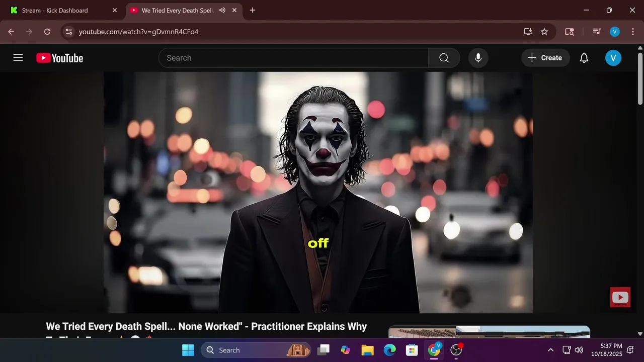Open the YouTube hamburger guide menu
Viewport: 644px width, 362px height.
[x=18, y=58]
